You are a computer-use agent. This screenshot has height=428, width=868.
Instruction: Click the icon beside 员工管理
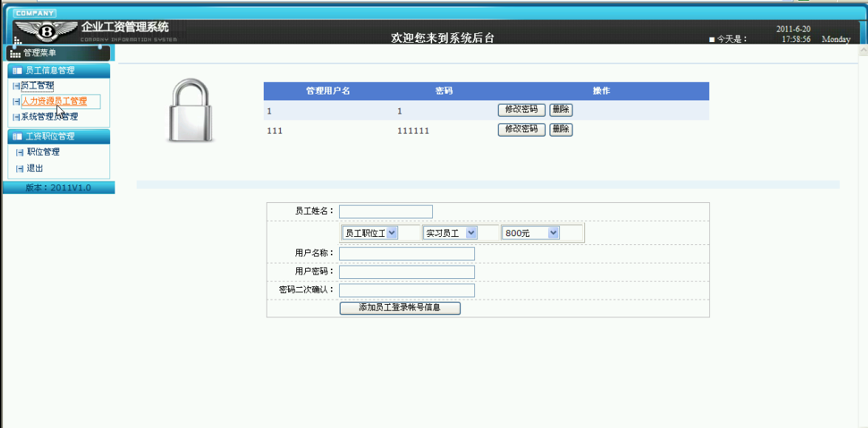coord(16,86)
